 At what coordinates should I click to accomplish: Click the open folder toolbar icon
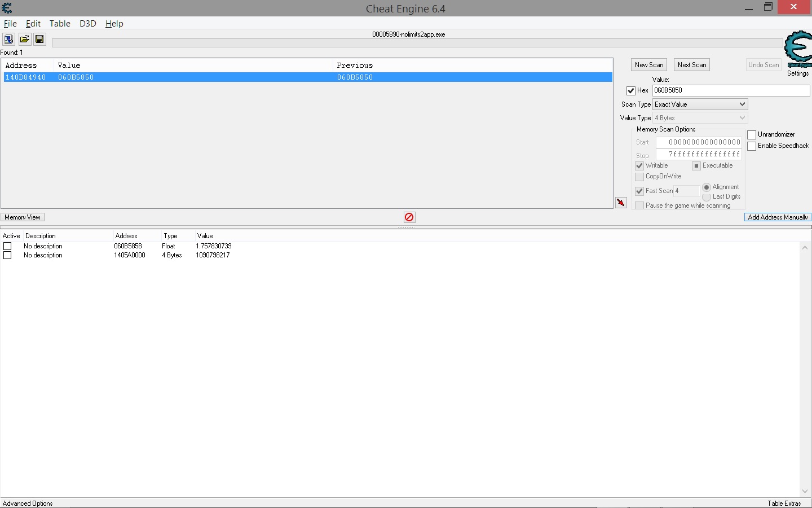pos(24,39)
